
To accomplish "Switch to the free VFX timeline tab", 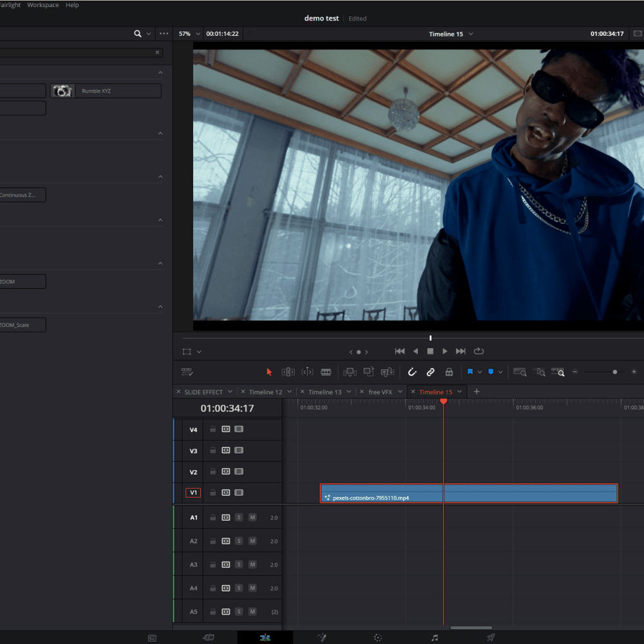I will click(381, 392).
